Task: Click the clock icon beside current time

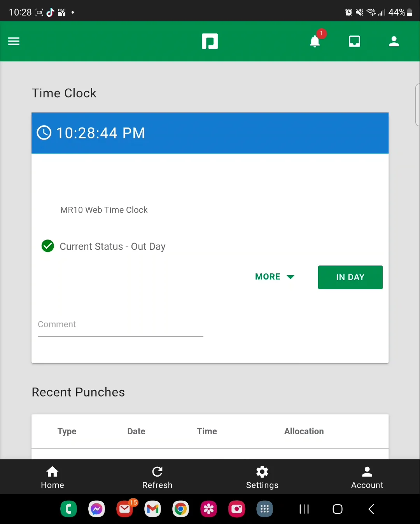Action: [x=44, y=133]
